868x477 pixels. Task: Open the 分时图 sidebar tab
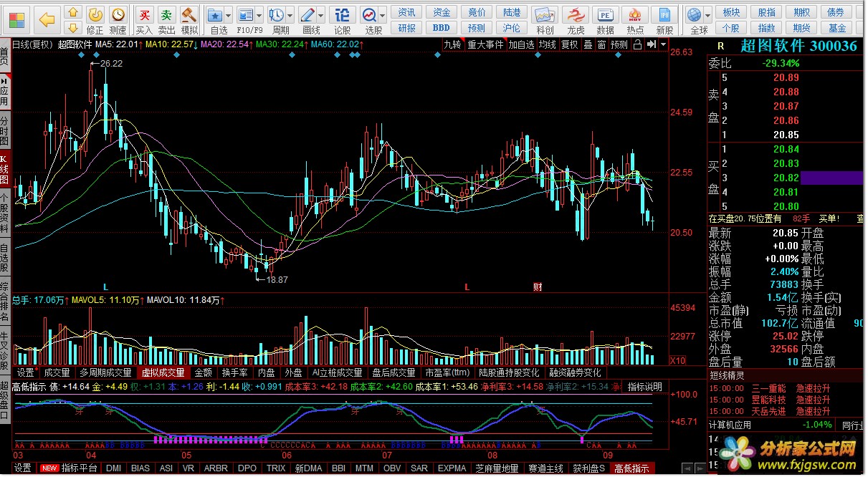pos(5,129)
